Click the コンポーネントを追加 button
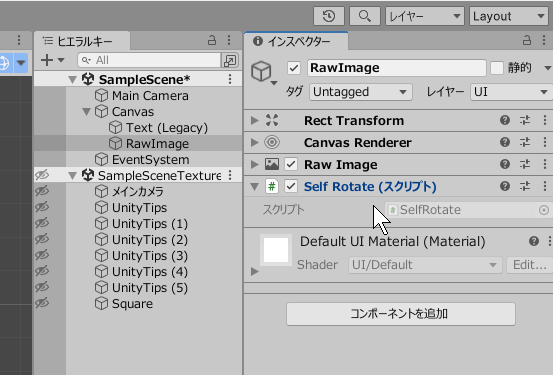The width and height of the screenshot is (553, 375). click(401, 314)
